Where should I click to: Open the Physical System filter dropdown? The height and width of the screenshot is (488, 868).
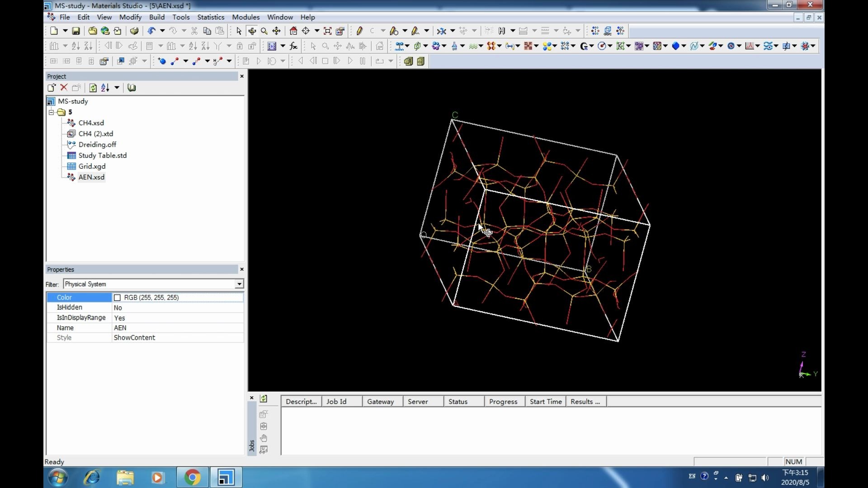pos(239,284)
